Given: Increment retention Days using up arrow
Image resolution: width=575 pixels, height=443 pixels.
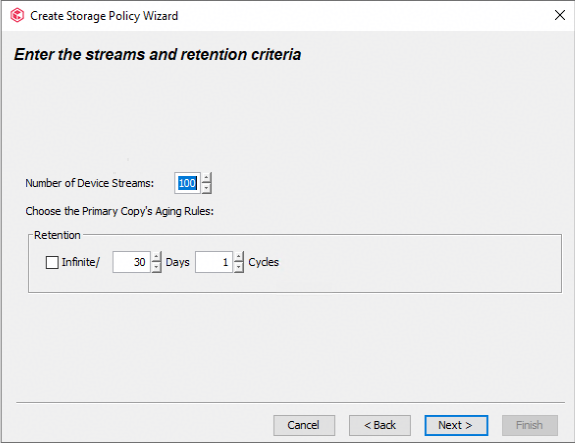Looking at the screenshot, I should (157, 257).
